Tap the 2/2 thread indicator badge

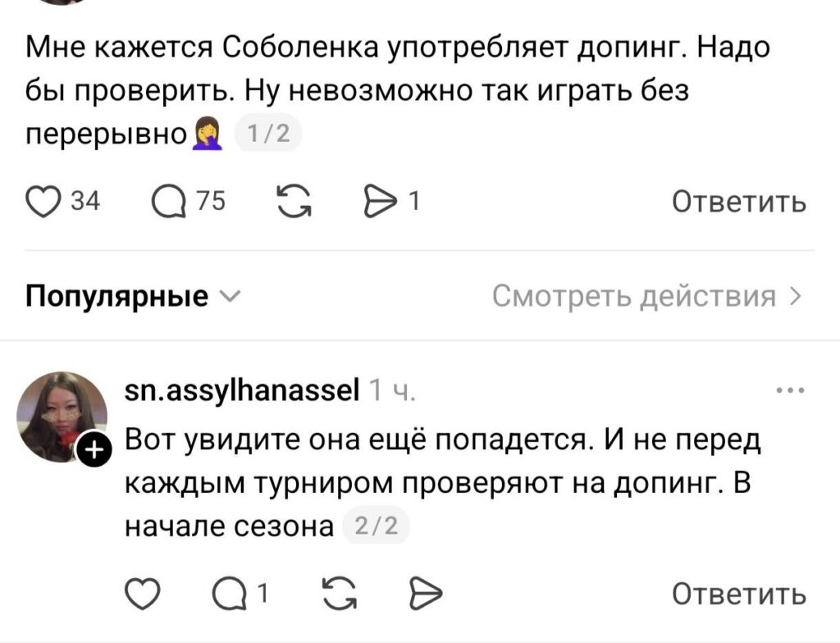pos(374,527)
